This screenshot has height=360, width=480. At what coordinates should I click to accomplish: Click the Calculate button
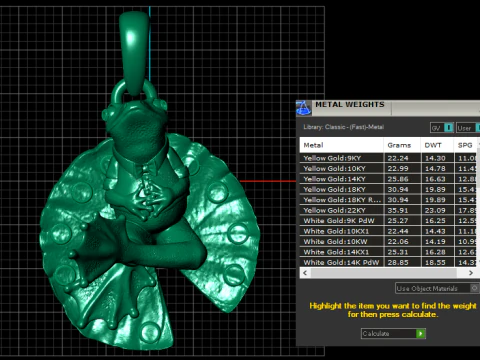pyautogui.click(x=393, y=333)
